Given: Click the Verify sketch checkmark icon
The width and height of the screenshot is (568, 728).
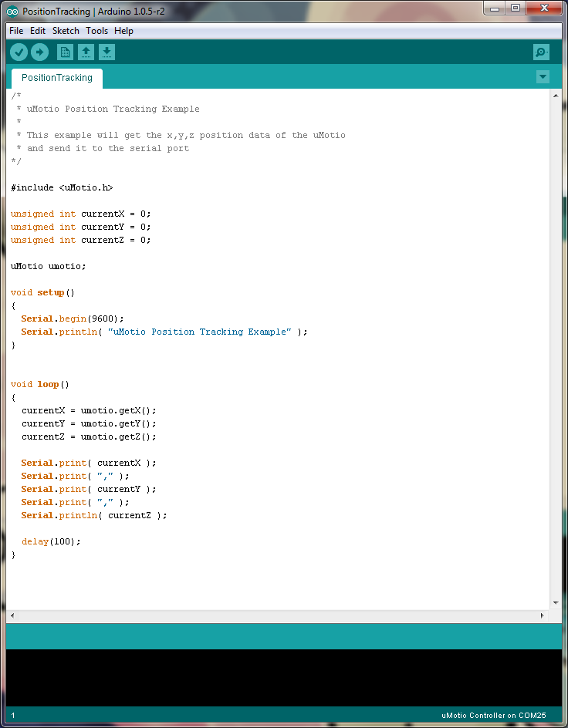Looking at the screenshot, I should click(x=19, y=52).
